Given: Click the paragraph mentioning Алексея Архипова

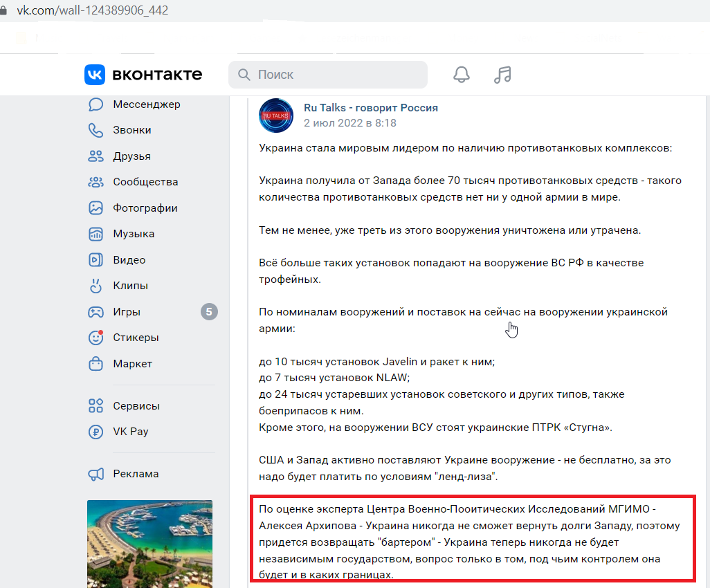Looking at the screenshot, I should pyautogui.click(x=469, y=542).
